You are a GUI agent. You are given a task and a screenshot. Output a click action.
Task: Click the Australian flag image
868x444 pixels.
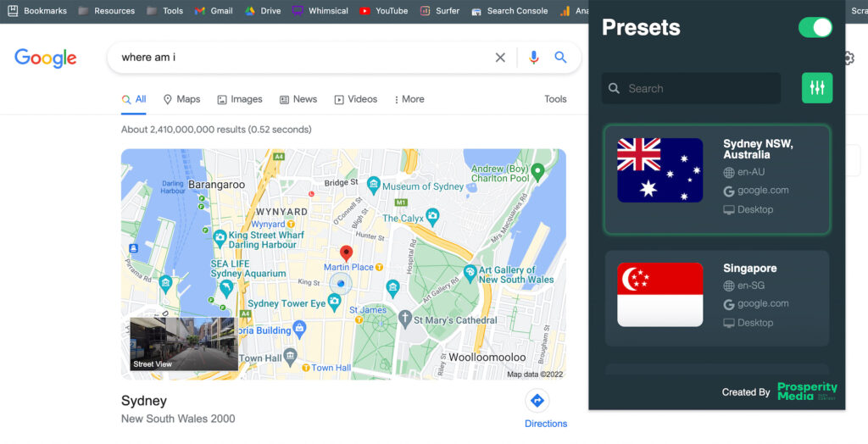tap(659, 170)
